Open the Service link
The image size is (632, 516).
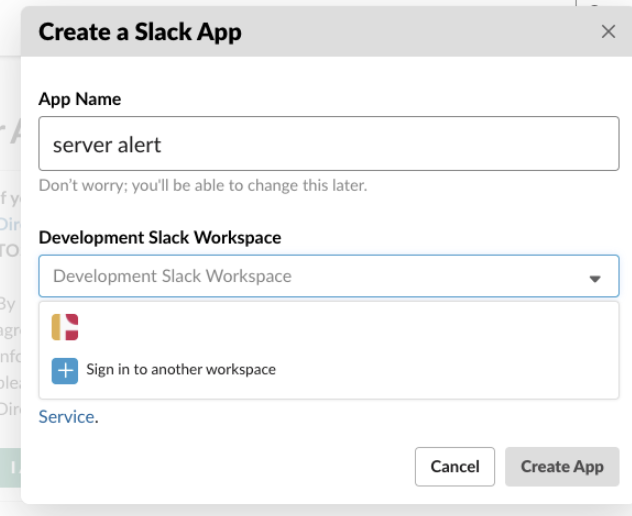click(67, 417)
